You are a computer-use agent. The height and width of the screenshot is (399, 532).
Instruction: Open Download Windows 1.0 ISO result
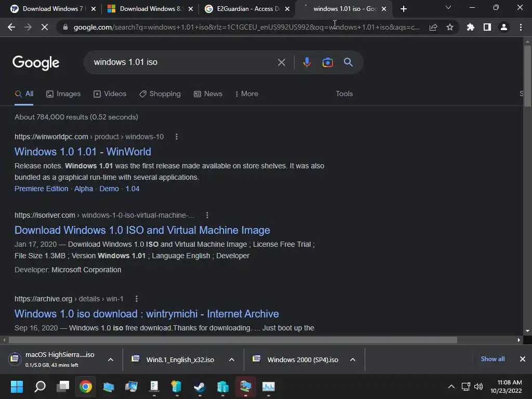(142, 230)
